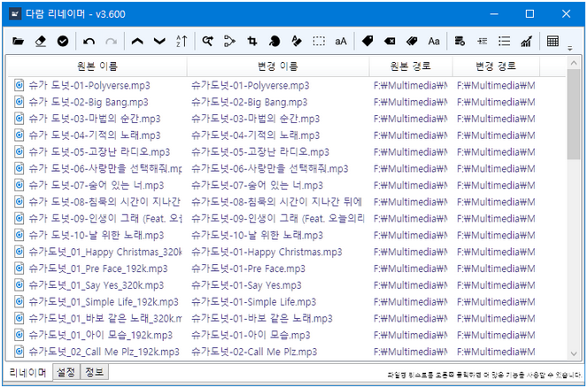Viewport: 588px width, 388px height.
Task: Click the single tag icon
Action: coord(367,42)
